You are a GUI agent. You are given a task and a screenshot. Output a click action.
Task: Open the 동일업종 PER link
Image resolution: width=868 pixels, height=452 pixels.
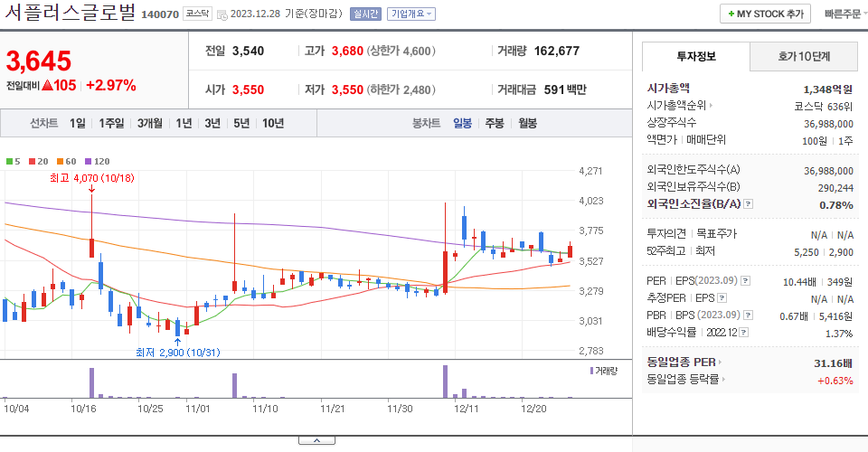point(684,363)
